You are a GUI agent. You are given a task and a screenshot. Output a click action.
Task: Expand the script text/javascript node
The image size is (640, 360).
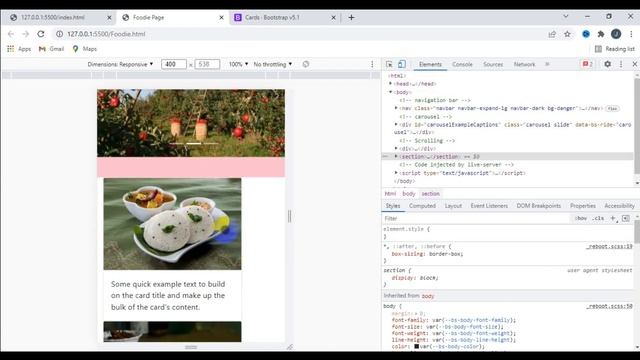396,173
